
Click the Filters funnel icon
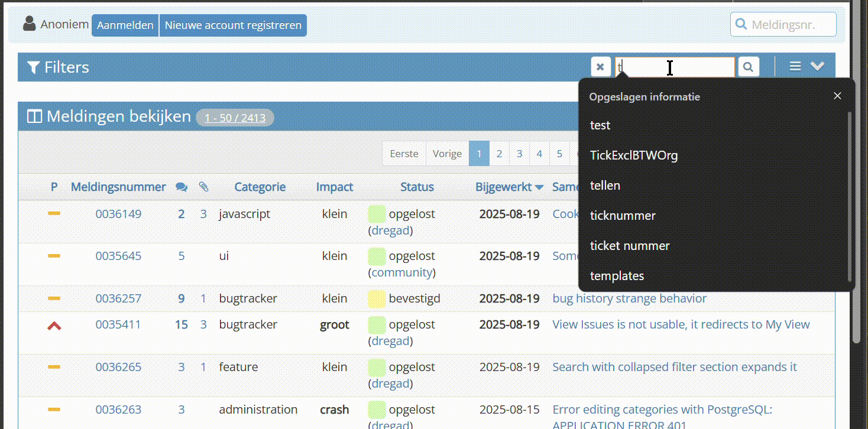point(34,67)
